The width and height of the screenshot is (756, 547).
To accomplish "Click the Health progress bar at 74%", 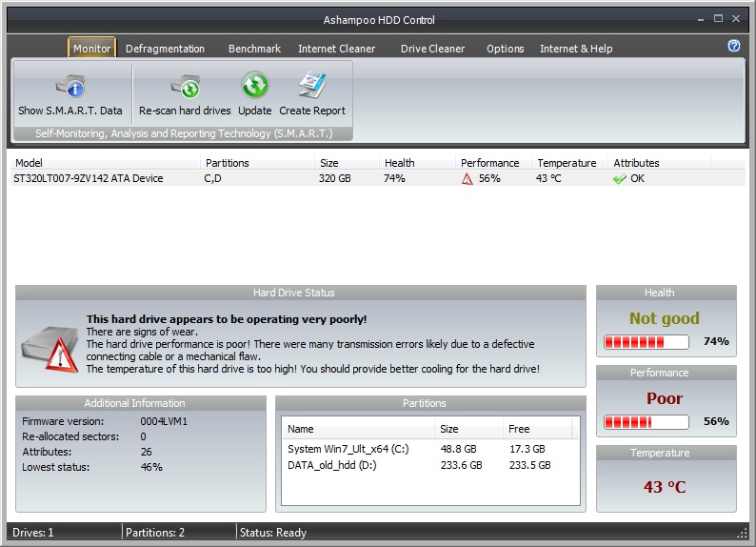I will [x=647, y=342].
